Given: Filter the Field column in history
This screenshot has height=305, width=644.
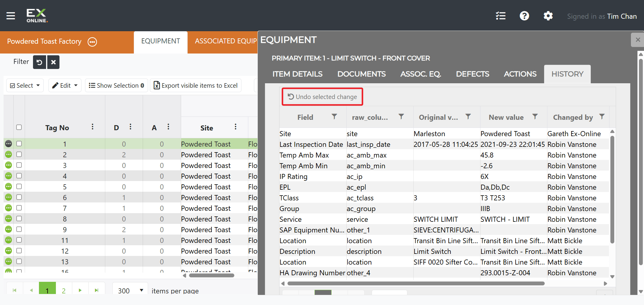Looking at the screenshot, I should tap(334, 117).
